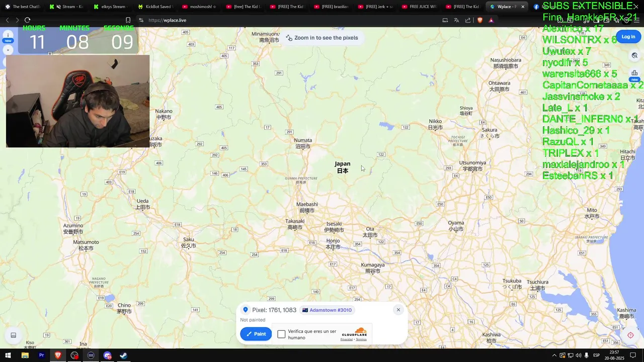Switch to The best Chat tab
The image size is (644, 362).
click(x=22, y=7)
